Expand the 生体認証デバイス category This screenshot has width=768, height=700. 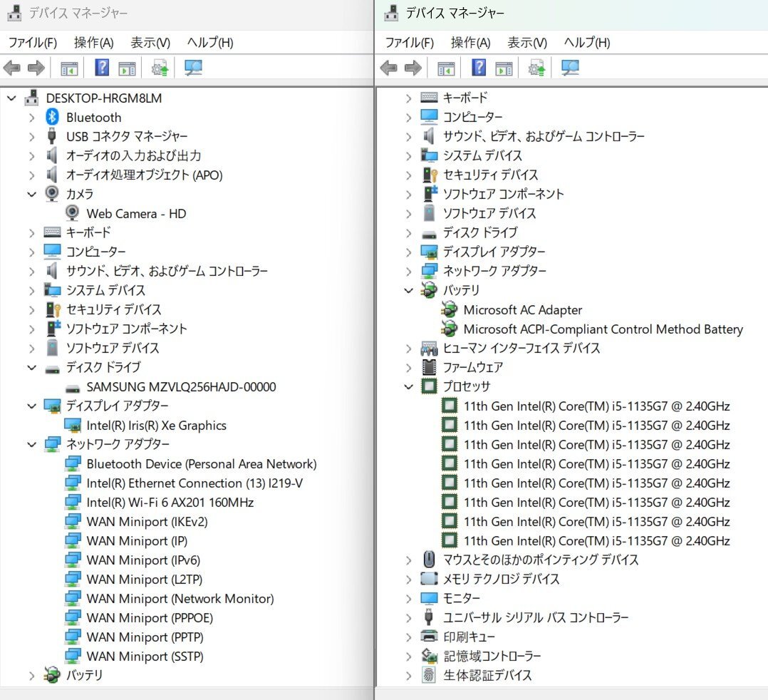408,675
